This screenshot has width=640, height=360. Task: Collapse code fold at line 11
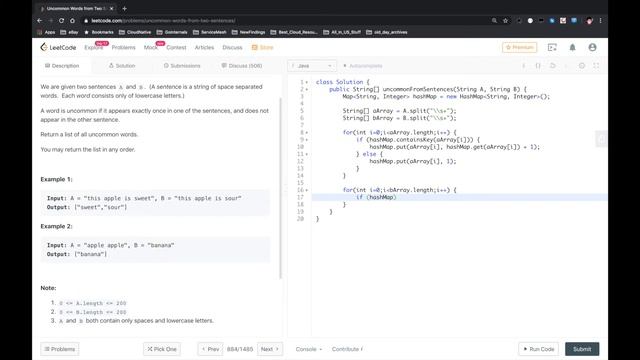click(307, 154)
